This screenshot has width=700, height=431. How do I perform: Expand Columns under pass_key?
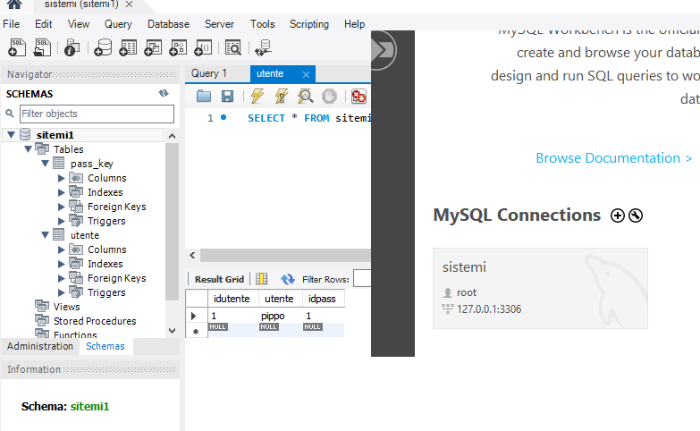click(61, 178)
